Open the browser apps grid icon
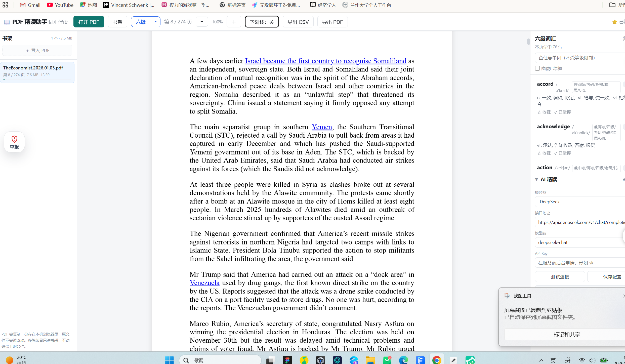Screen dimensions: 625x364 coord(5,5)
